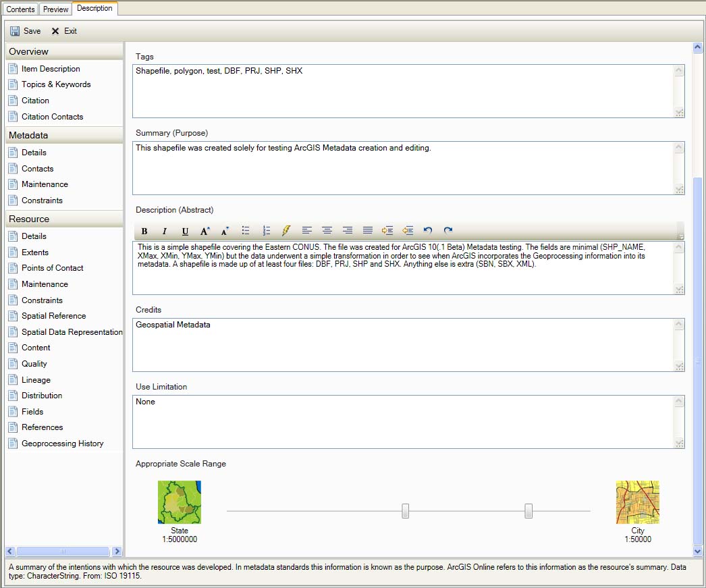Apply bold formatting in the Description editor

coord(144,230)
